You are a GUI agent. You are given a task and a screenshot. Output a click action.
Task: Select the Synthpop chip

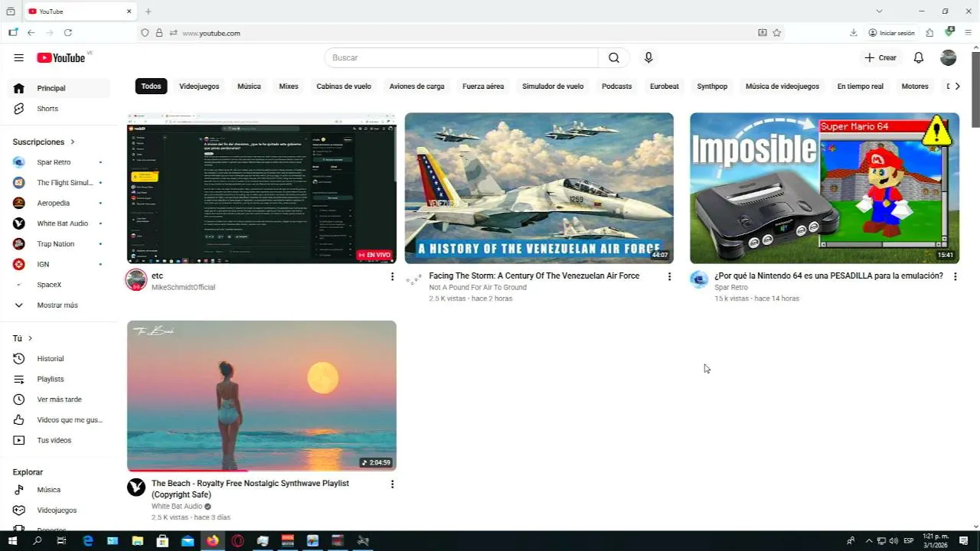[x=712, y=86]
